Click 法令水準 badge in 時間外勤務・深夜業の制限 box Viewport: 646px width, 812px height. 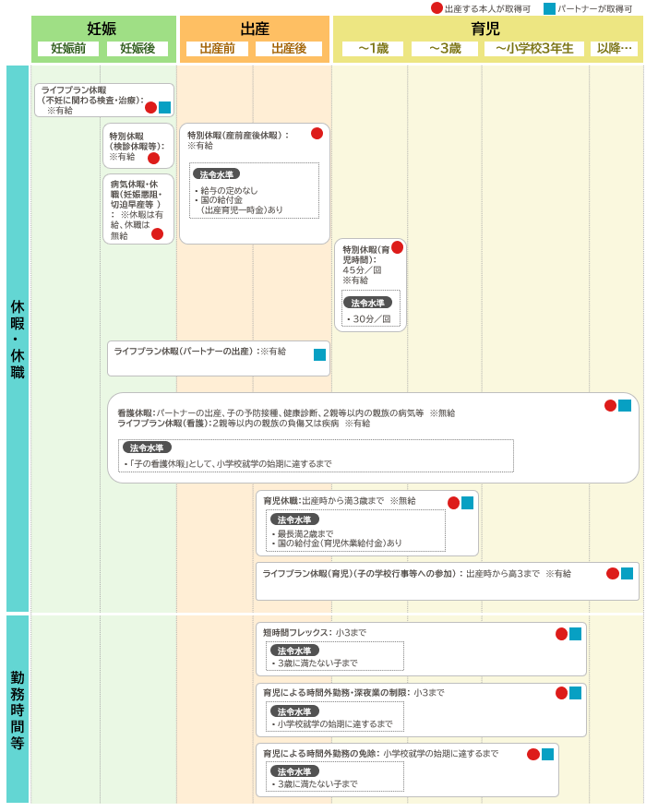coord(294,711)
